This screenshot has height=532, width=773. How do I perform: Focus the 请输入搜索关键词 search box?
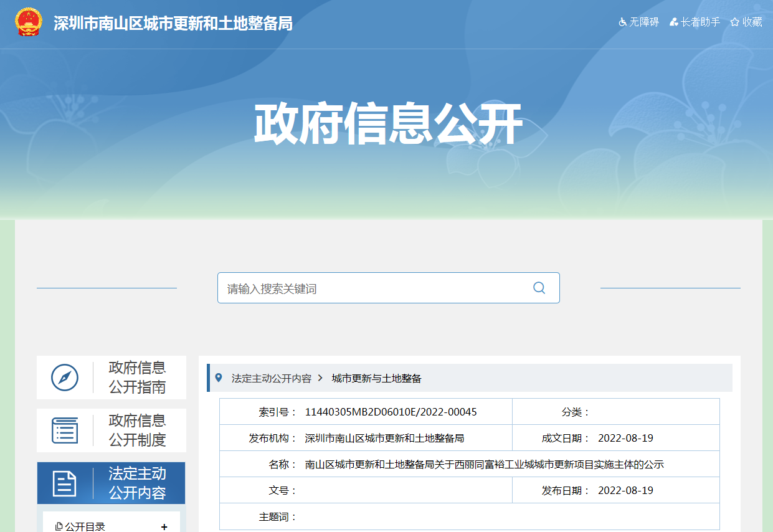click(374, 288)
